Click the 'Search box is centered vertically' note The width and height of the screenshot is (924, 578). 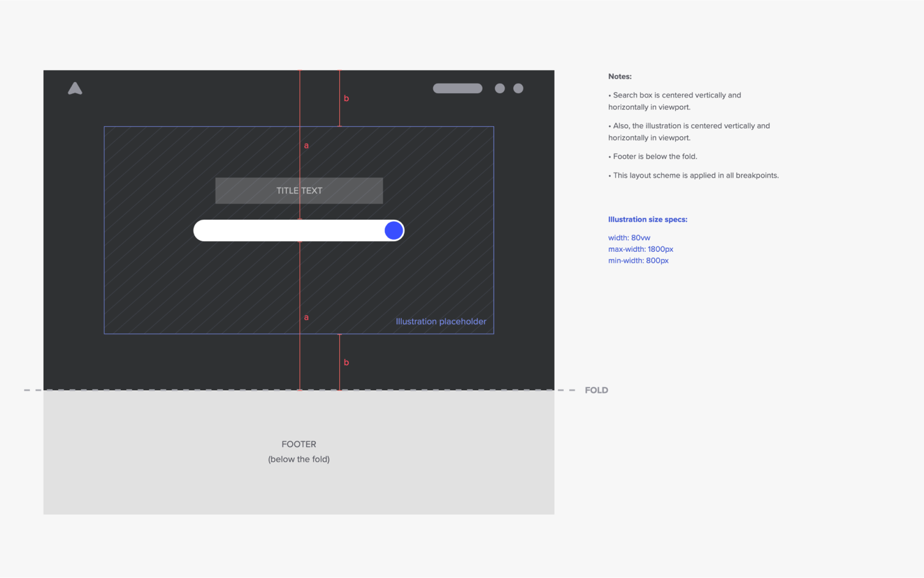click(675, 101)
